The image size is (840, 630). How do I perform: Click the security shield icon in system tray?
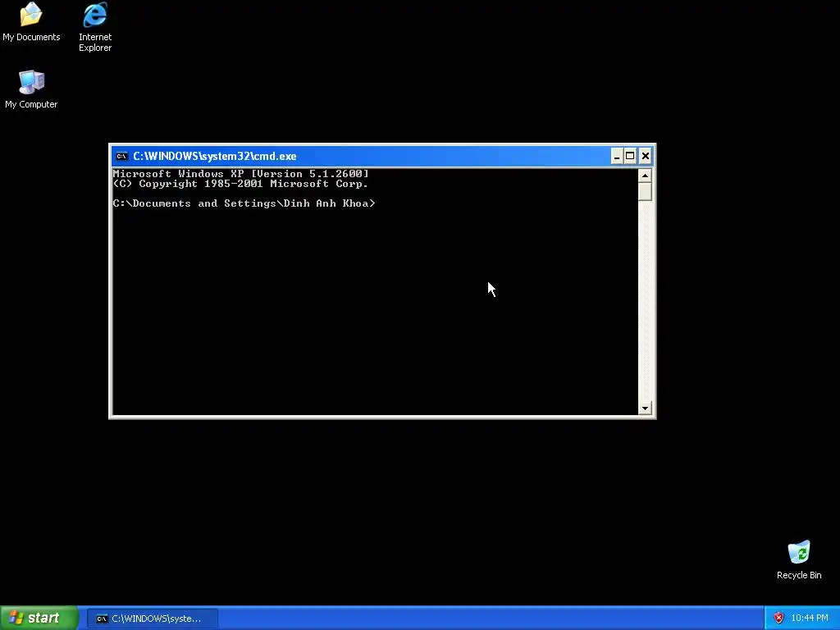coord(778,618)
